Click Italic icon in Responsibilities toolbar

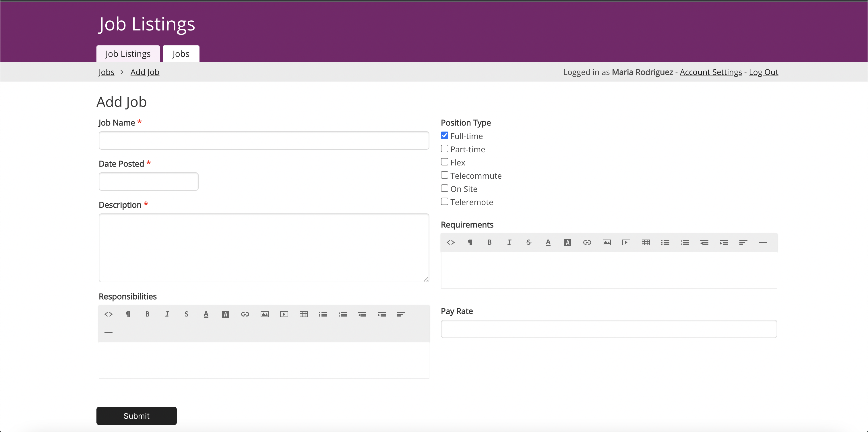click(167, 314)
